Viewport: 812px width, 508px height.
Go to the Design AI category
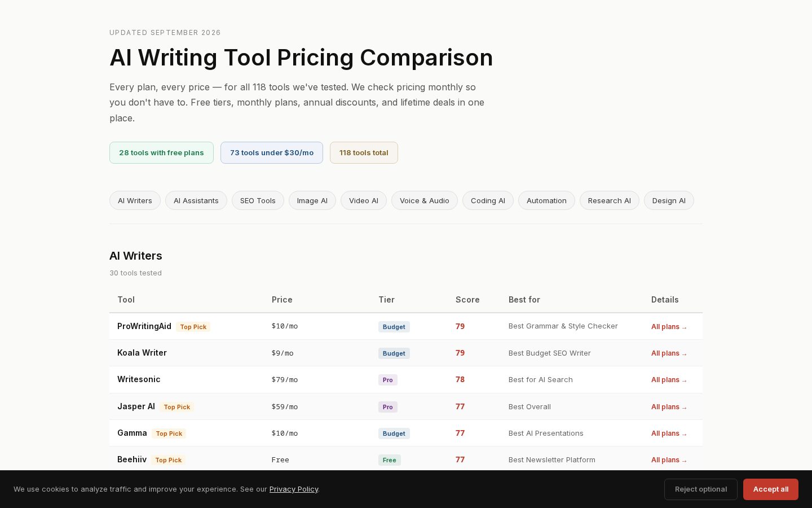click(x=669, y=200)
